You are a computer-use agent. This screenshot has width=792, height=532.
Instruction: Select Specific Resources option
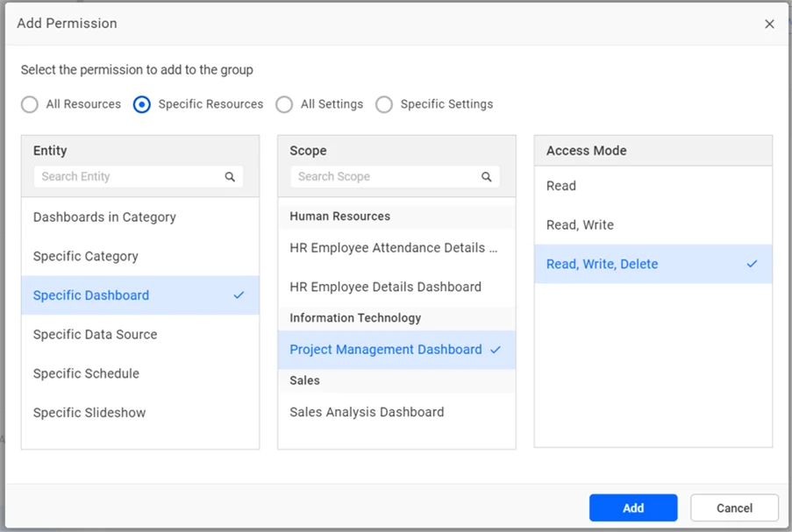(141, 104)
